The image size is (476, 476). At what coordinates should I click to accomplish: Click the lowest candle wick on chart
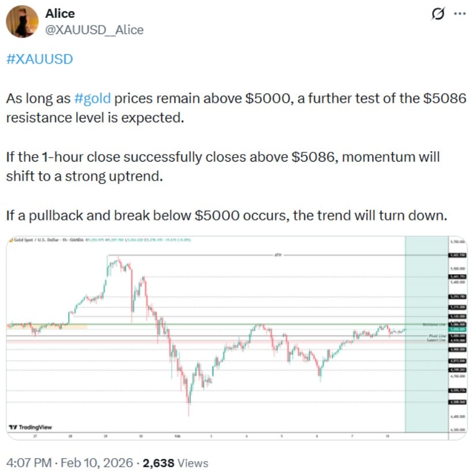click(x=189, y=414)
